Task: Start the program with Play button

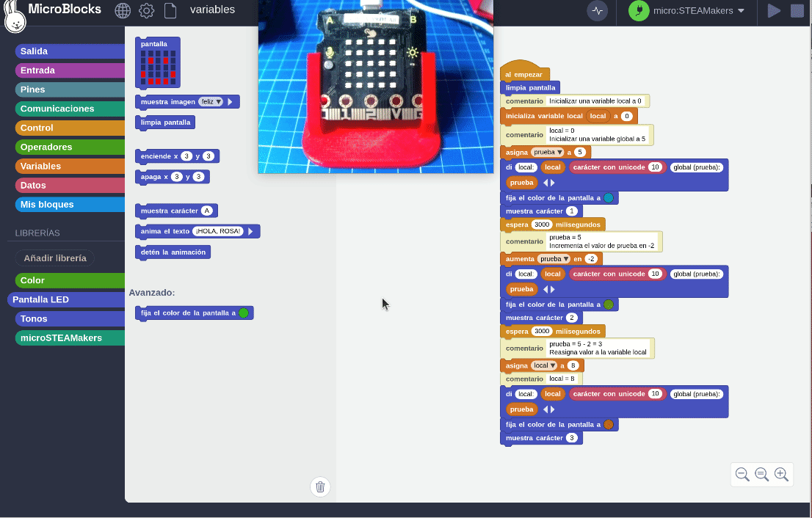Action: [x=774, y=11]
